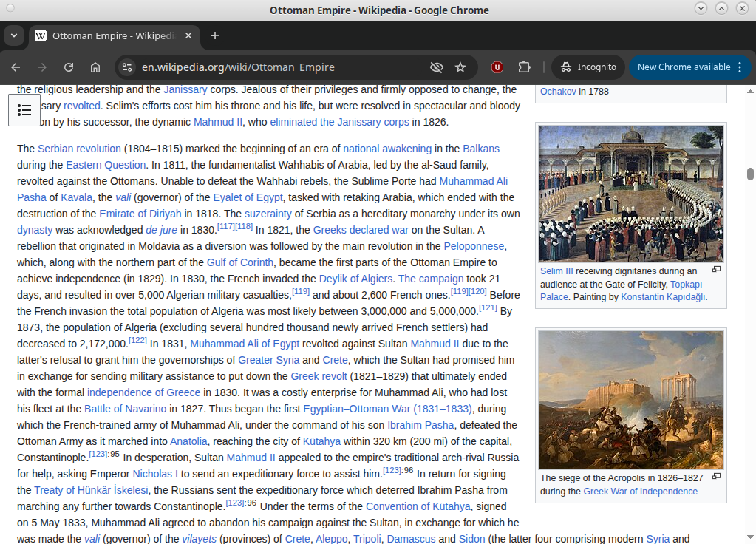Open eliminated the Janissary corps link
Image resolution: width=756 pixels, height=544 pixels.
coord(339,123)
